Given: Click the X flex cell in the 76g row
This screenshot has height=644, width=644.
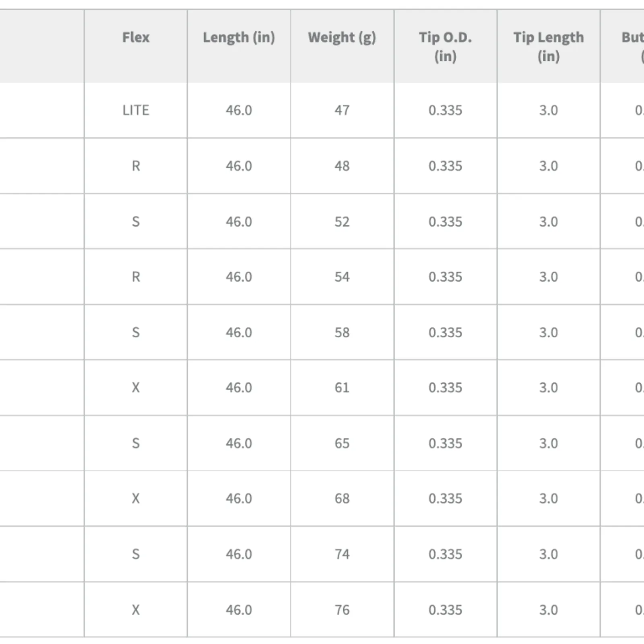Looking at the screenshot, I should pos(136,609).
